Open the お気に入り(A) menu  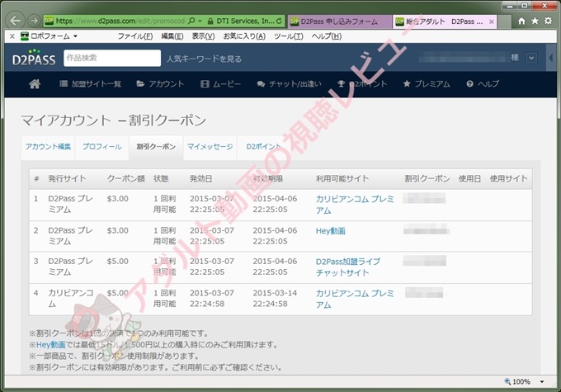244,36
